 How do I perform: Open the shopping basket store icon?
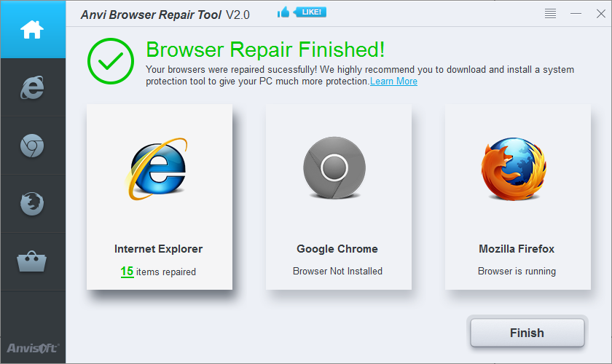pos(32,261)
